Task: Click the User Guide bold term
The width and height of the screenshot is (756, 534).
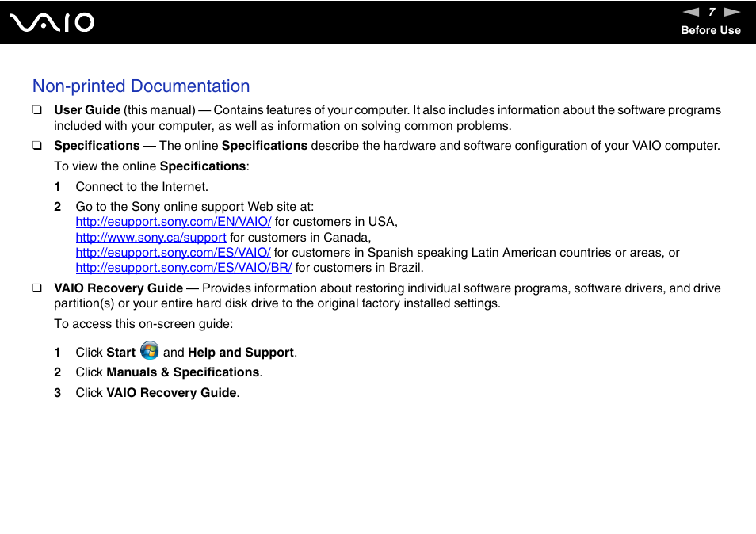Action: [87, 110]
